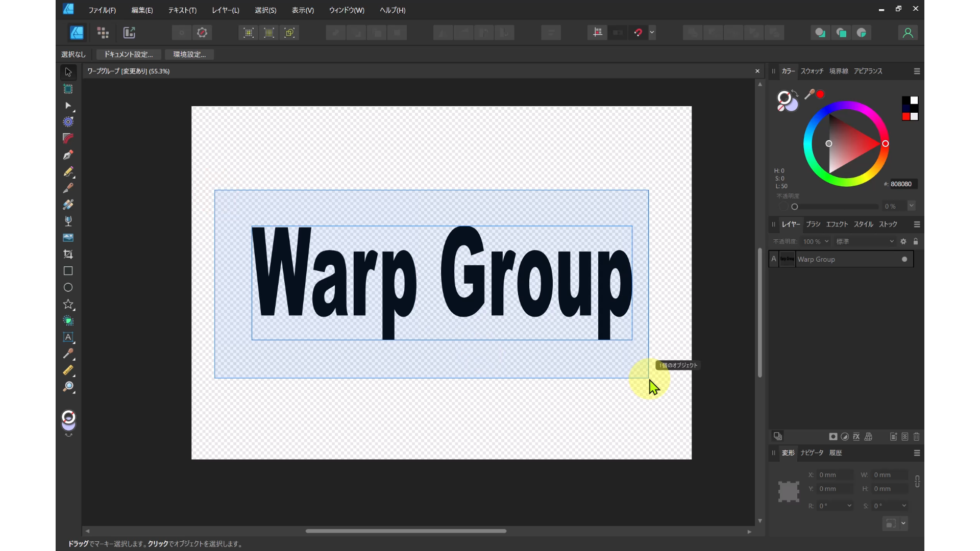The height and width of the screenshot is (551, 980).
Task: Select the Pen tool
Action: 68,155
